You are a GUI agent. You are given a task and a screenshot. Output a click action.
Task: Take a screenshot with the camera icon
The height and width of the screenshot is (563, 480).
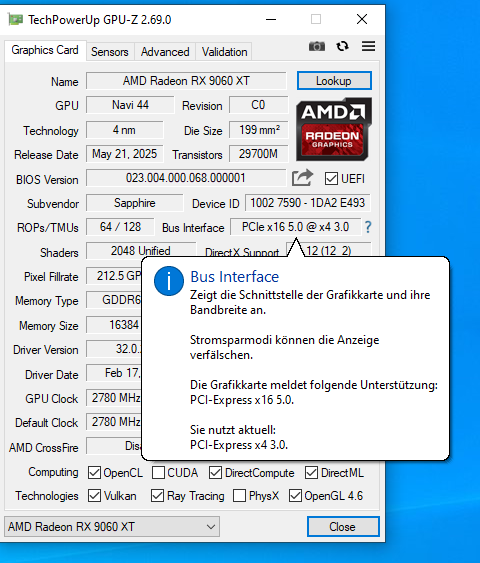[317, 46]
